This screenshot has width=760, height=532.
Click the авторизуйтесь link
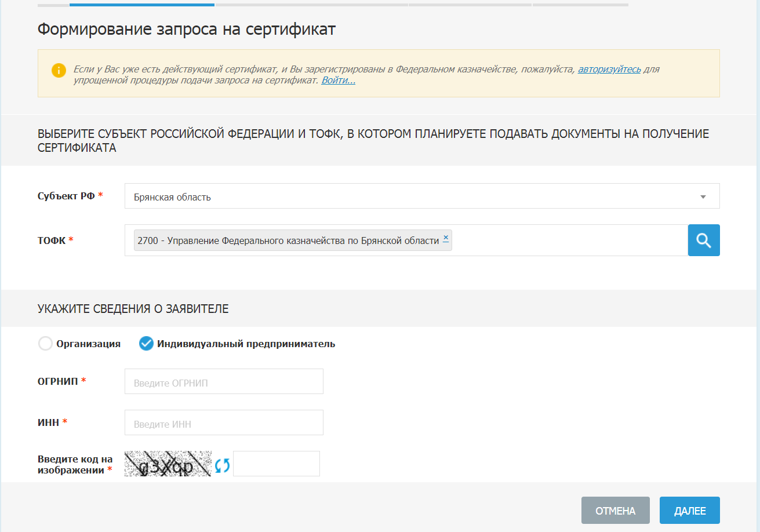point(609,70)
